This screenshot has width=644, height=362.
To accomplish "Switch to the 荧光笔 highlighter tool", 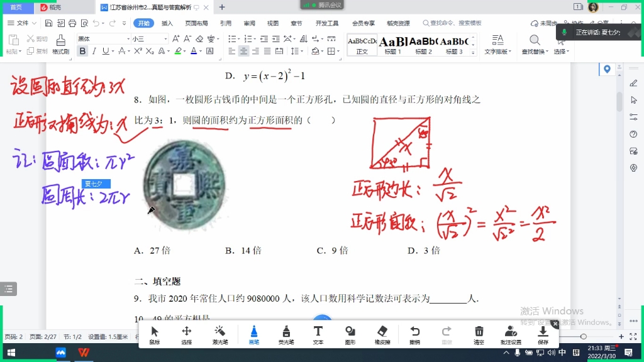I will [x=286, y=335].
